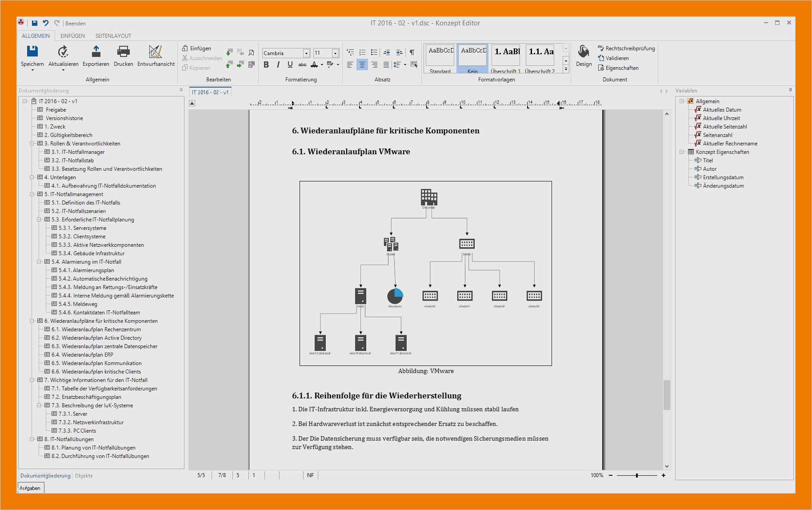Collapse the 5.3 Erforderliche IT-Notfallplanung node
This screenshot has width=812, height=510.
40,219
